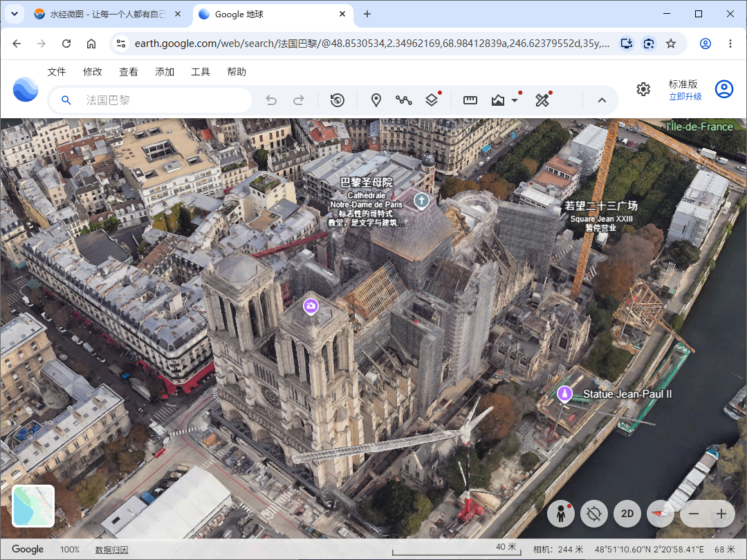Open the 查看 menu
The height and width of the screenshot is (560, 747).
click(x=128, y=72)
